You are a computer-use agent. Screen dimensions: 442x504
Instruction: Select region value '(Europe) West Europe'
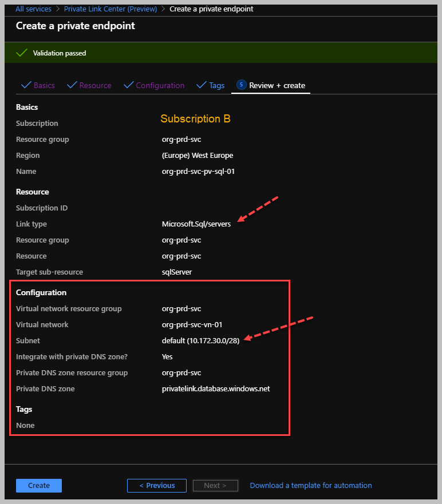pyautogui.click(x=198, y=155)
